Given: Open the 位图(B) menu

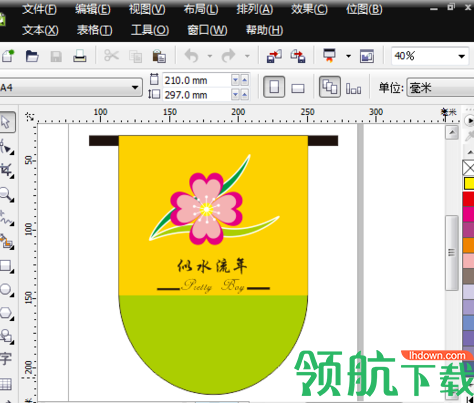Looking at the screenshot, I should point(364,10).
